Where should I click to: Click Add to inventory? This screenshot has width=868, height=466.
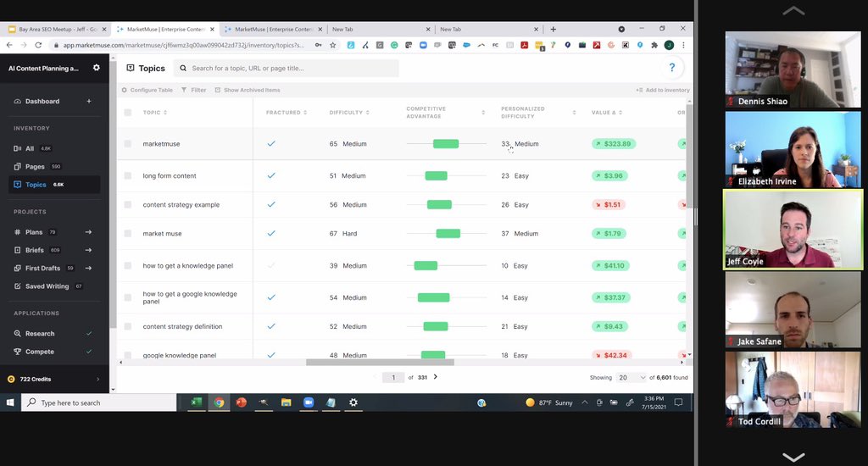pos(663,90)
